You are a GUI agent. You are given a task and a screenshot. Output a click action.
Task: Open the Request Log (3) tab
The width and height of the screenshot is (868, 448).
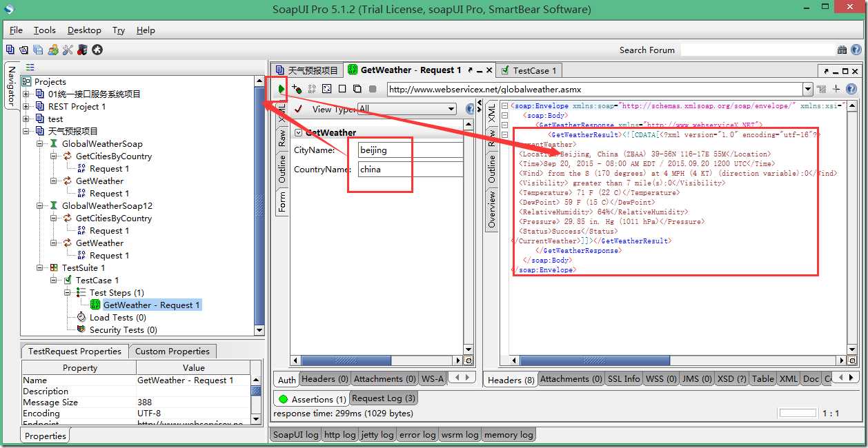pos(384,398)
